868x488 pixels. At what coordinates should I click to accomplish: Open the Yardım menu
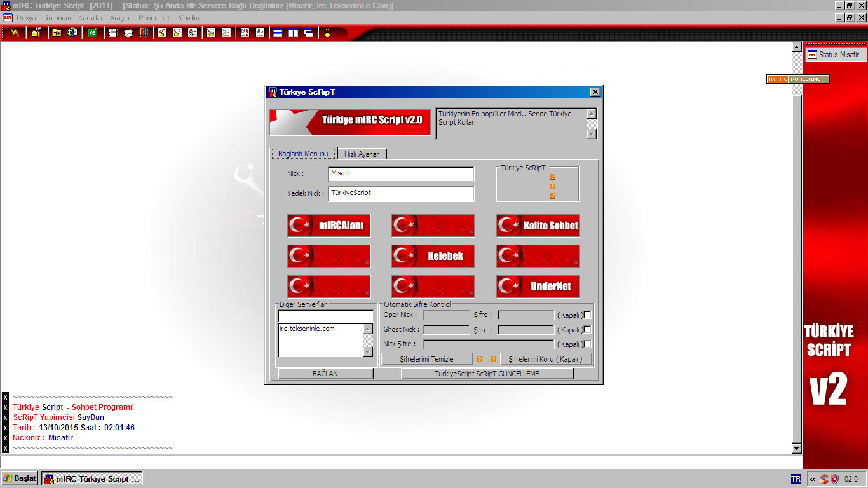point(189,18)
